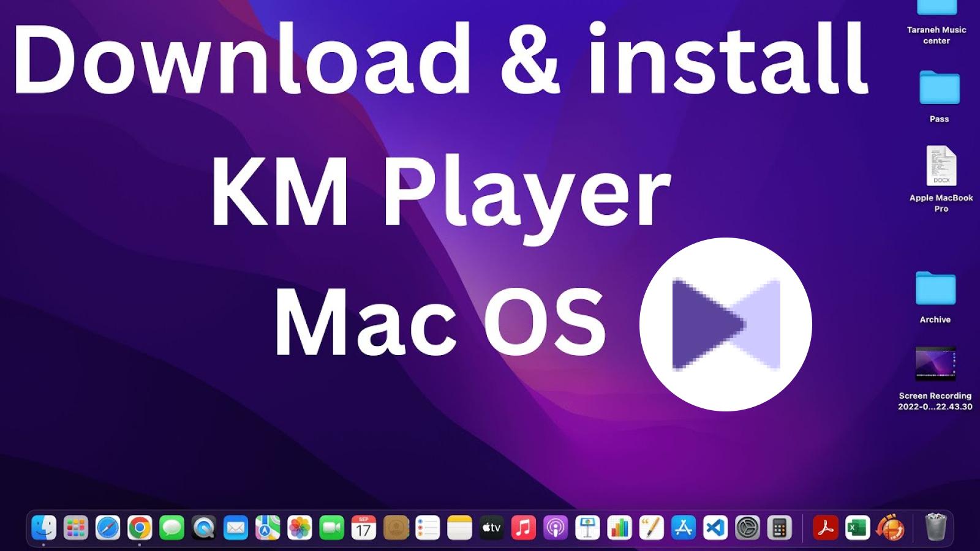Click the Calendar icon showing 17
The image size is (980, 551).
click(364, 528)
